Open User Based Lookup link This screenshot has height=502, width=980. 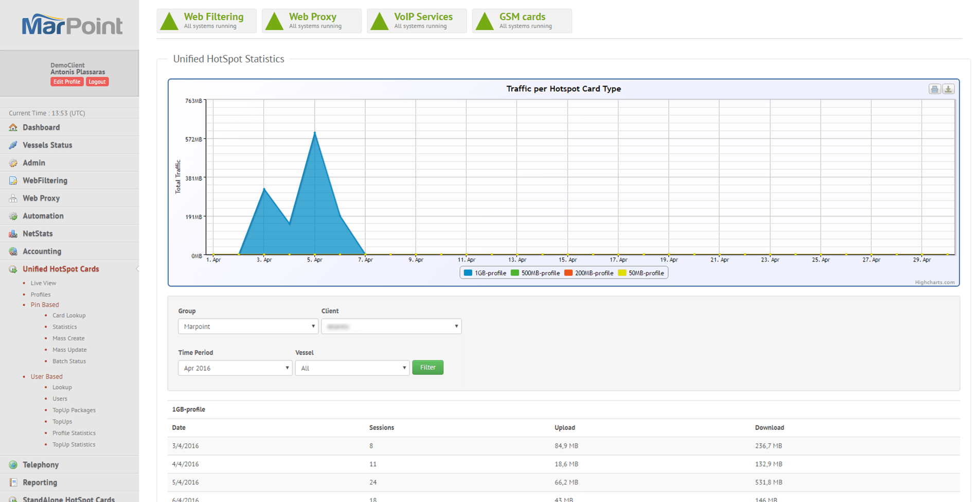pos(62,387)
